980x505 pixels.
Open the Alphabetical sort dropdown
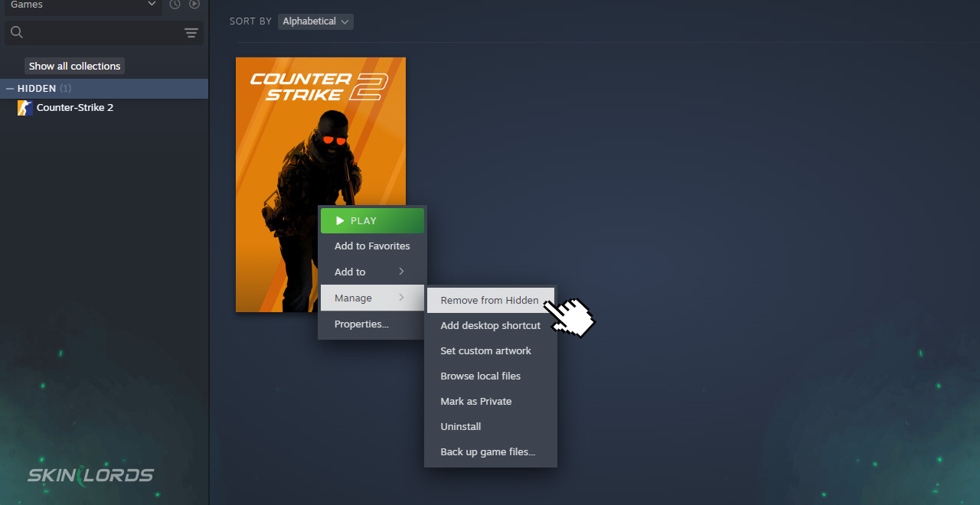coord(315,21)
